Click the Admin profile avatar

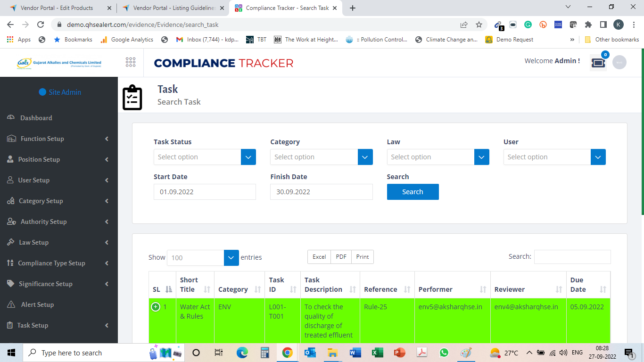coord(619,62)
